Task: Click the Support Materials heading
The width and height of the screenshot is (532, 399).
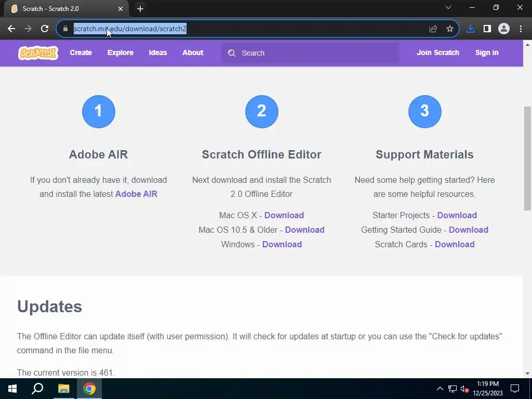Action: [x=424, y=155]
